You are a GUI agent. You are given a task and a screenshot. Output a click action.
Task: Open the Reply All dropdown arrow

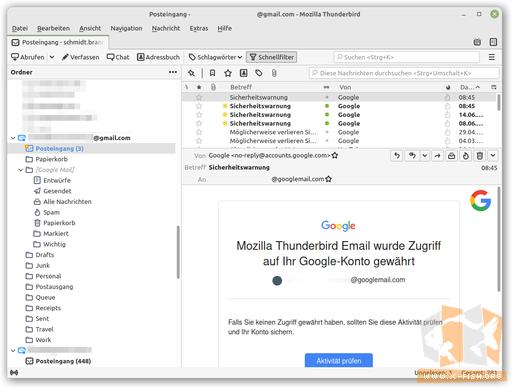click(425, 156)
